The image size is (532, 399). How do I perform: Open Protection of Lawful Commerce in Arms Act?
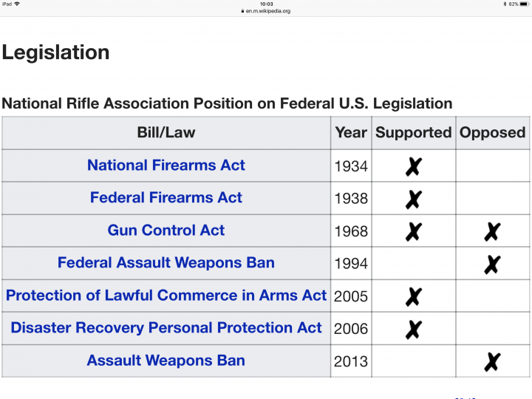coord(166,296)
